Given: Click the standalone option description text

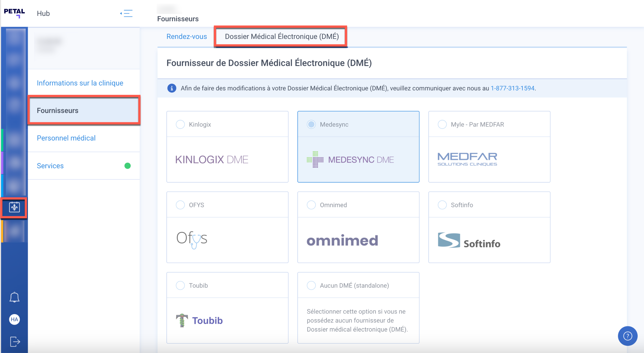Looking at the screenshot, I should point(357,320).
